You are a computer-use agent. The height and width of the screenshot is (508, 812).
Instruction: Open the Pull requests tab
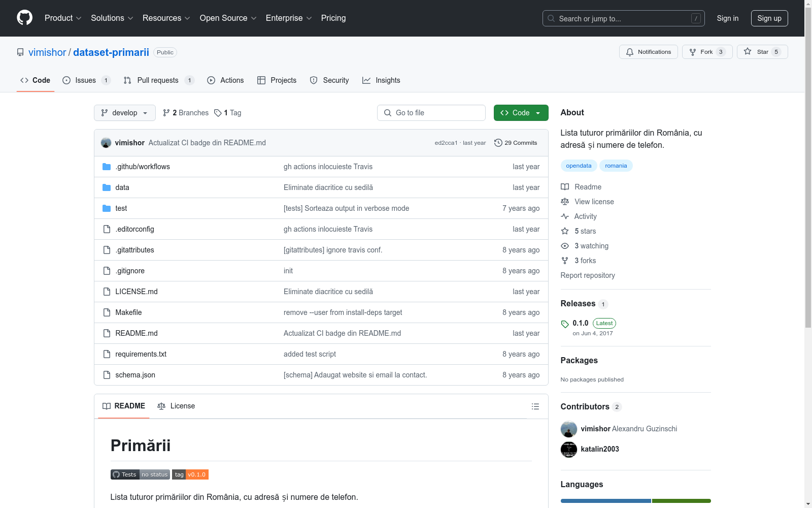[x=159, y=80]
